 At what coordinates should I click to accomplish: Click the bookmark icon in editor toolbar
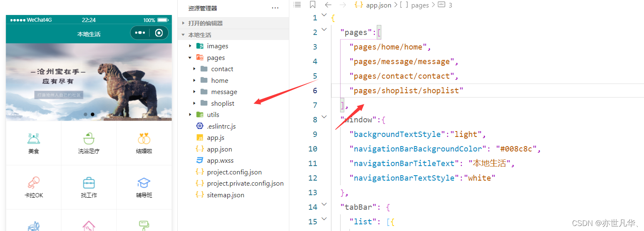pyautogui.click(x=313, y=5)
